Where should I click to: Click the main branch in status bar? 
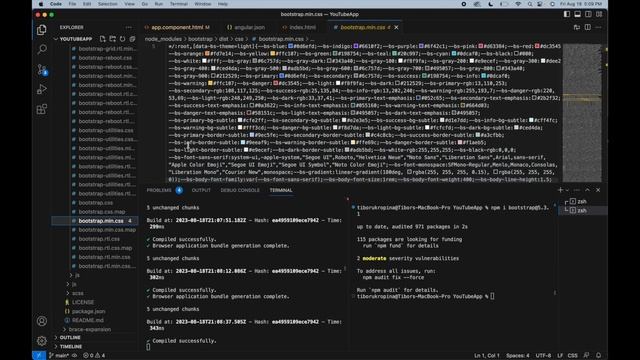(59, 356)
